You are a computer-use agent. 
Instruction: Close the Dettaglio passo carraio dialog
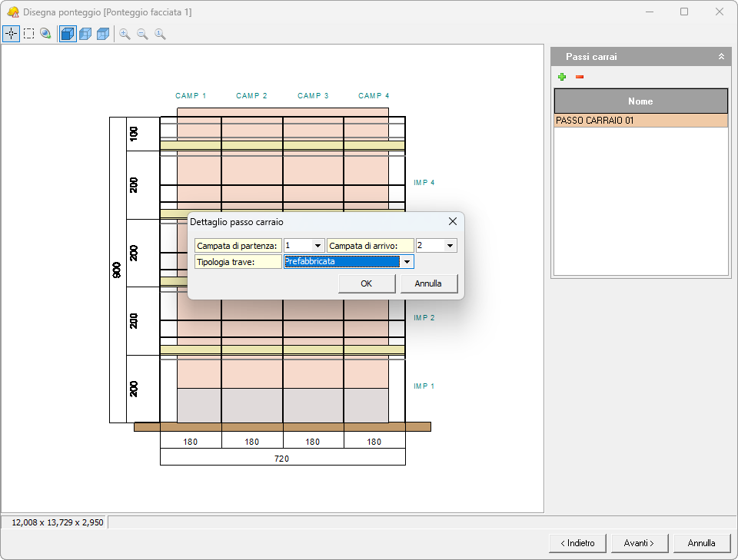(453, 221)
